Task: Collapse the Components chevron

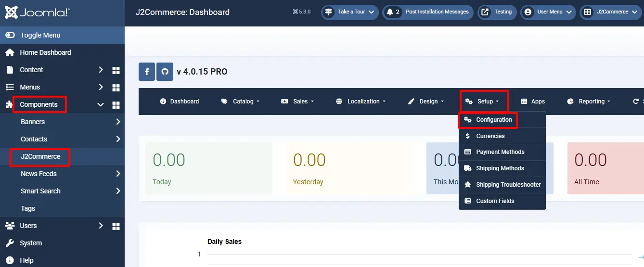Action: click(x=101, y=104)
